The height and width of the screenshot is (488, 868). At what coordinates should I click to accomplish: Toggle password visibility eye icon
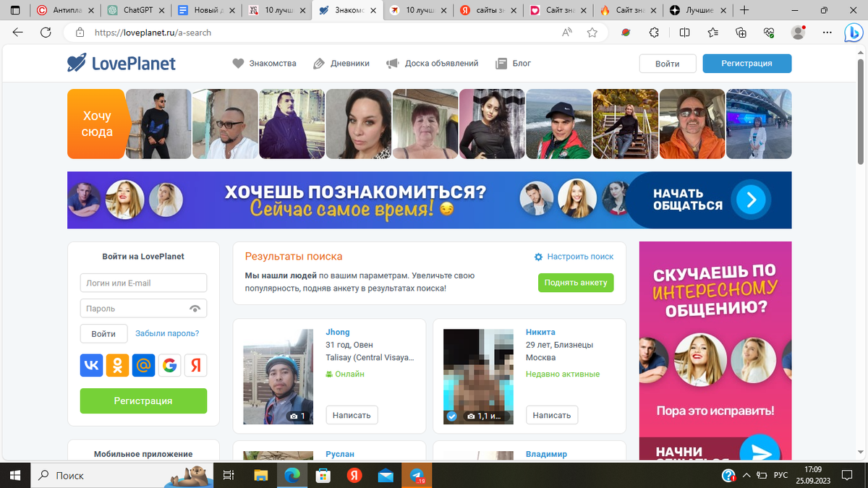click(195, 309)
